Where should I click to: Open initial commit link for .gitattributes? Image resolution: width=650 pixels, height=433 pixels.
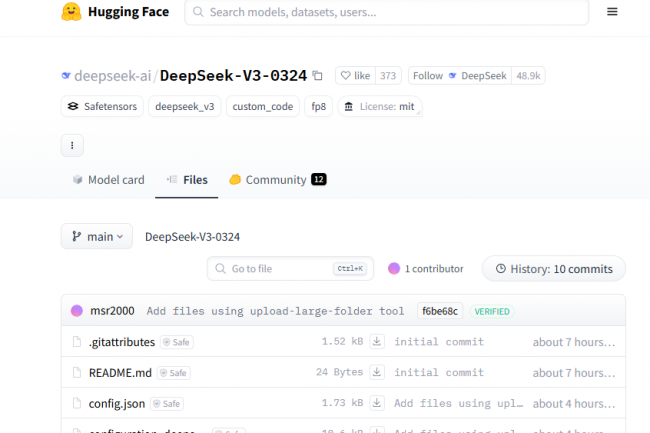coord(439,341)
